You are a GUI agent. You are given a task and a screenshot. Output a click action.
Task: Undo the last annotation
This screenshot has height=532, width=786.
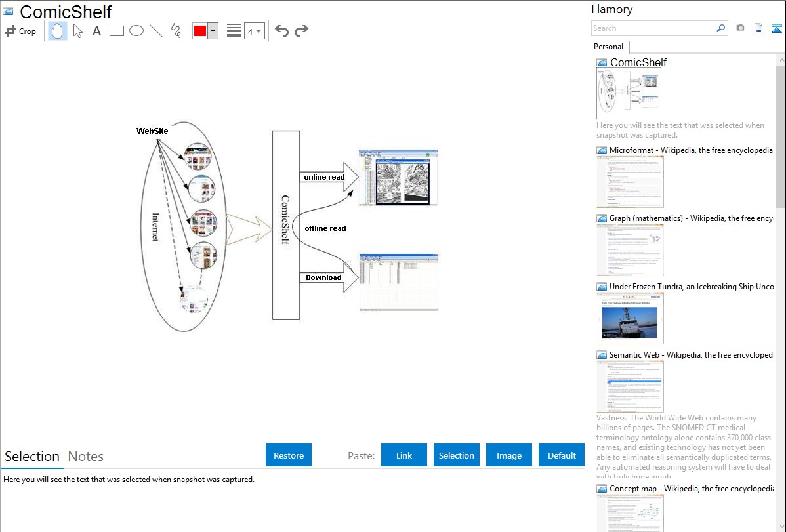[281, 31]
